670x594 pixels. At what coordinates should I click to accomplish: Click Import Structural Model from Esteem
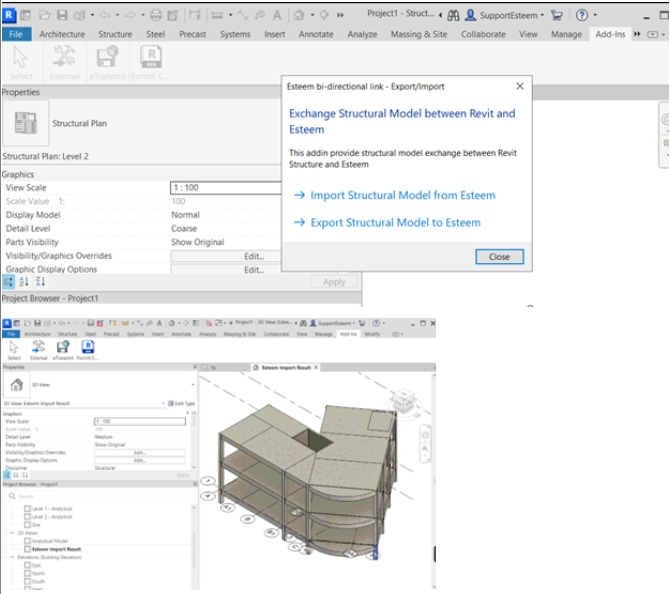click(402, 195)
